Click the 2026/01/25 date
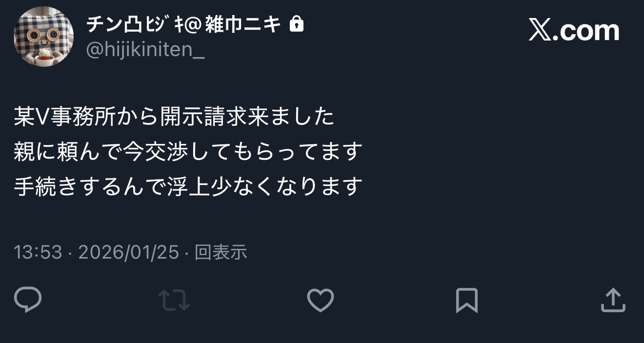644x343 pixels. [128, 253]
